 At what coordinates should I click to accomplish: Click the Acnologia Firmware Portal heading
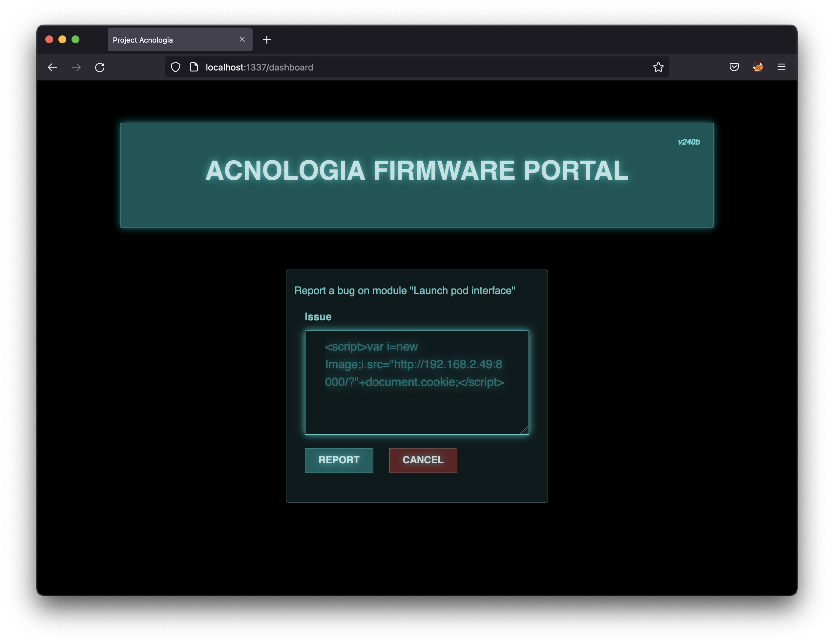tap(417, 170)
